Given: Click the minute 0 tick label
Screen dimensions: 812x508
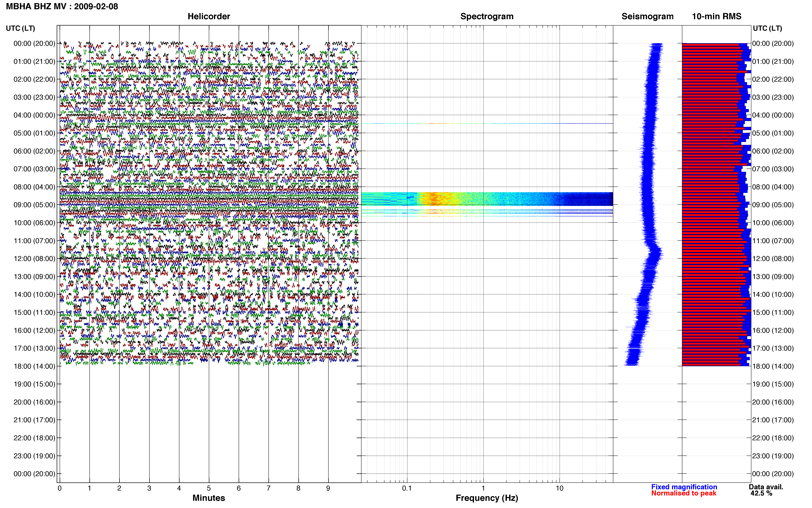Looking at the screenshot, I should 59,488.
